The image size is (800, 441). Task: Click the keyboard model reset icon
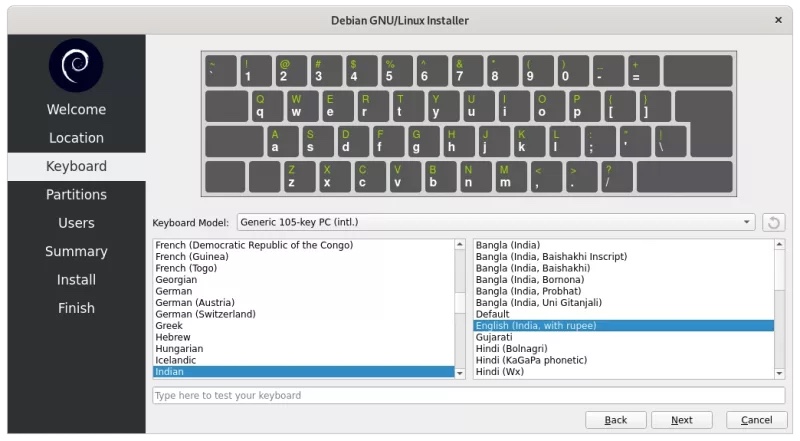point(773,222)
